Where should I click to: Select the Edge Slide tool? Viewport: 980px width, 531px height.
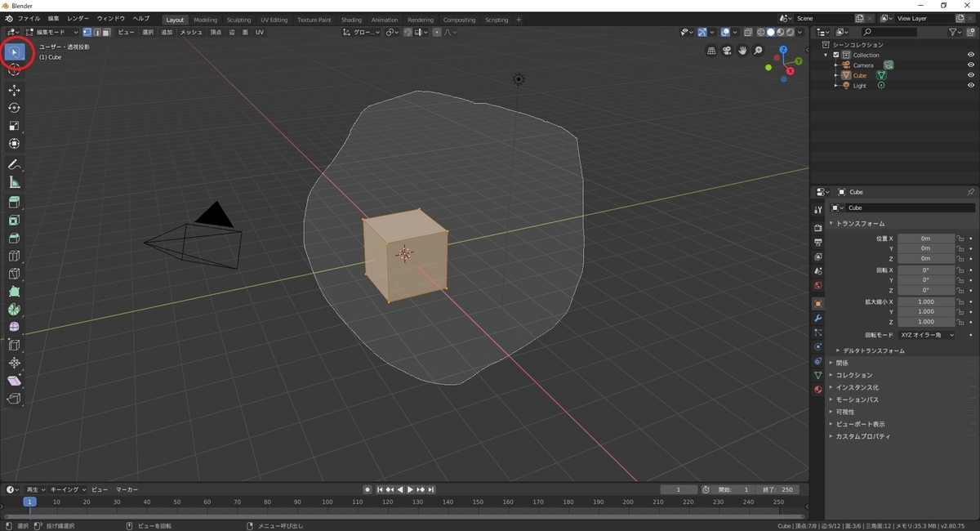click(x=14, y=345)
